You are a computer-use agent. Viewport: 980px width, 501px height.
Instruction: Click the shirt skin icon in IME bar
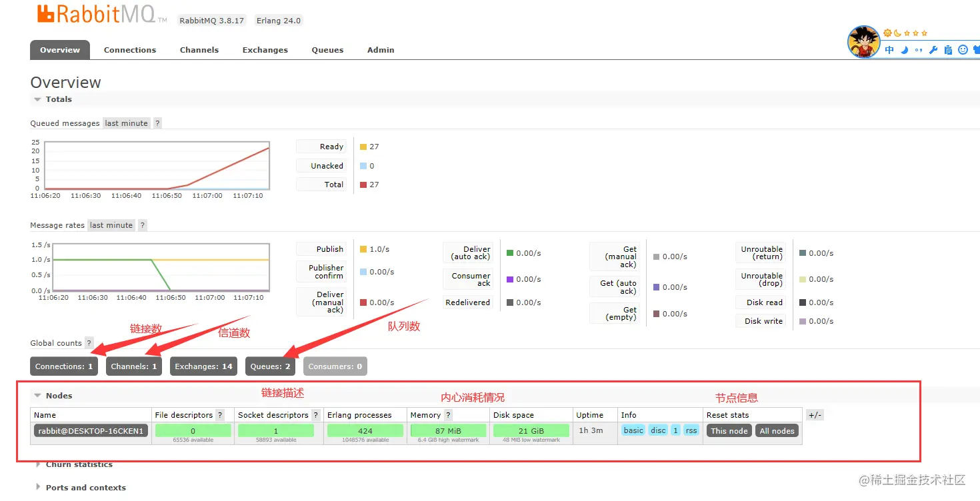976,50
